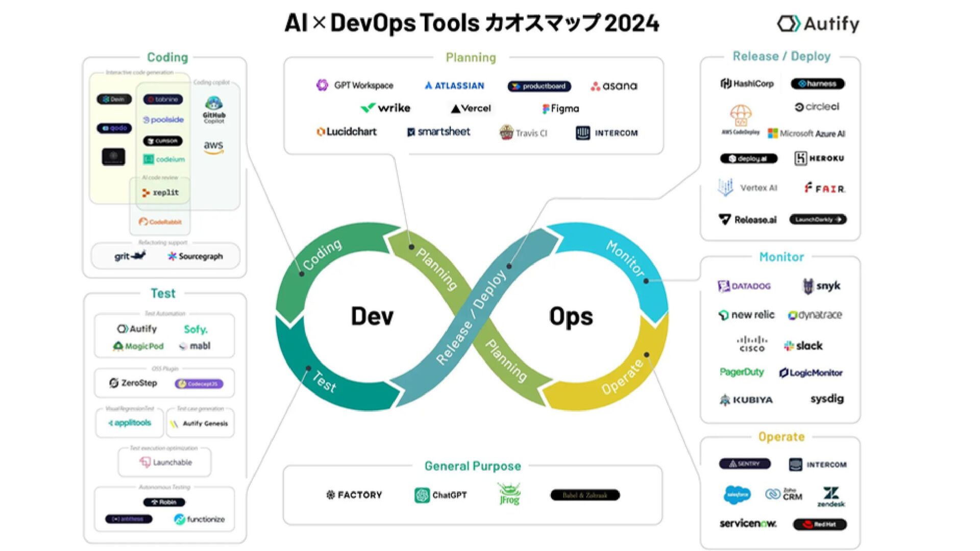This screenshot has height=551, width=980.
Task: Click the servicenow logo
Action: coord(748,523)
